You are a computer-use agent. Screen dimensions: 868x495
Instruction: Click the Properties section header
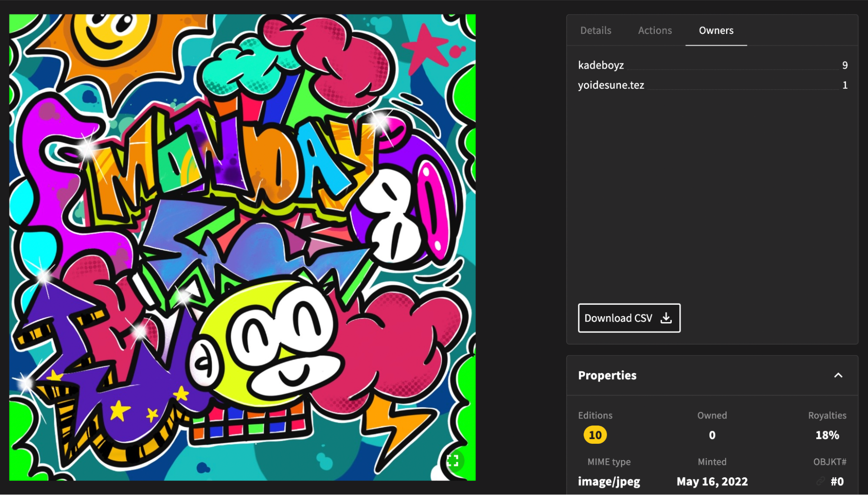(x=607, y=376)
